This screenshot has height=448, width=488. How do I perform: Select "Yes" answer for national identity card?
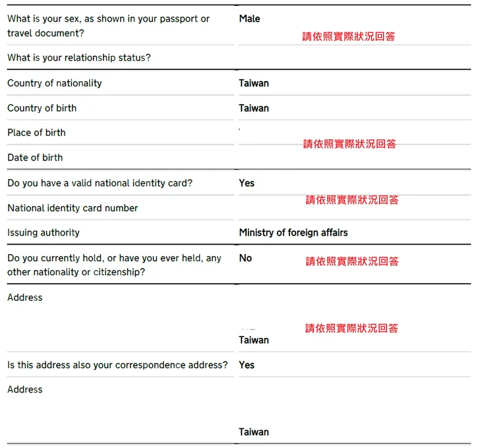tap(246, 183)
